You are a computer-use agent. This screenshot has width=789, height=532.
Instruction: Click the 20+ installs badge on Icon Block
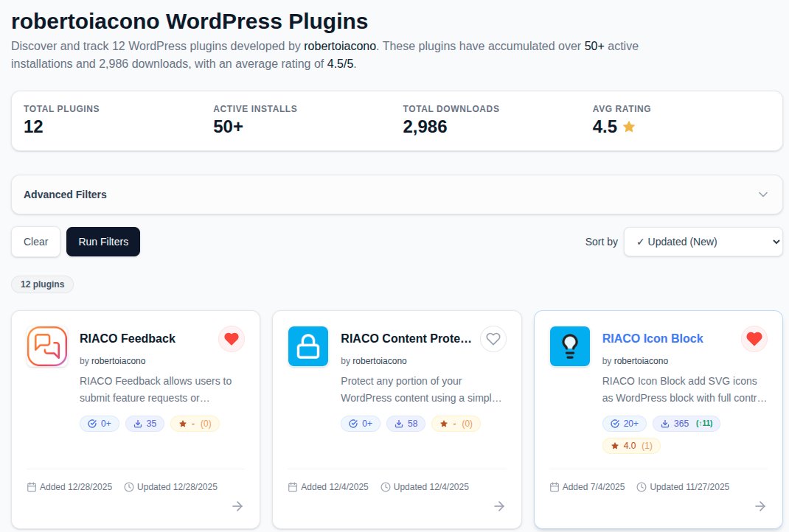[625, 424]
